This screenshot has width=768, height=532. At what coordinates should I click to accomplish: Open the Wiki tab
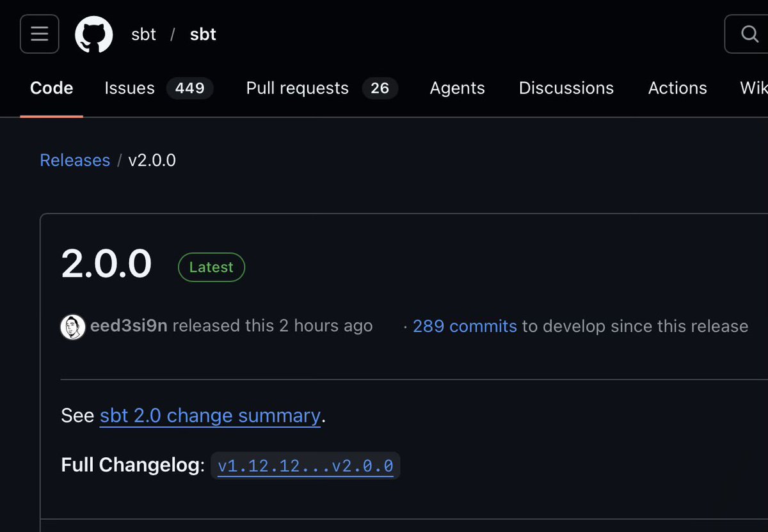coord(754,88)
